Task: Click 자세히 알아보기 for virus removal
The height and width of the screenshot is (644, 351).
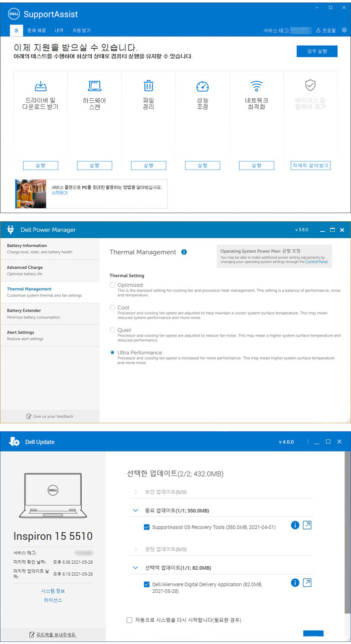Action: coord(310,166)
